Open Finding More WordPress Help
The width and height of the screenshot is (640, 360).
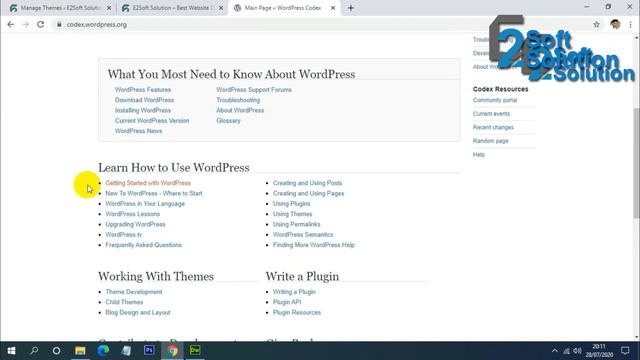(x=314, y=245)
